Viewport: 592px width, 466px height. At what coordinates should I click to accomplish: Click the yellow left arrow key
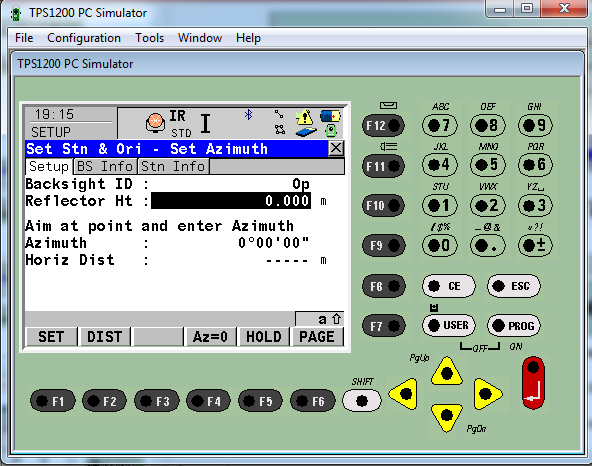(404, 394)
